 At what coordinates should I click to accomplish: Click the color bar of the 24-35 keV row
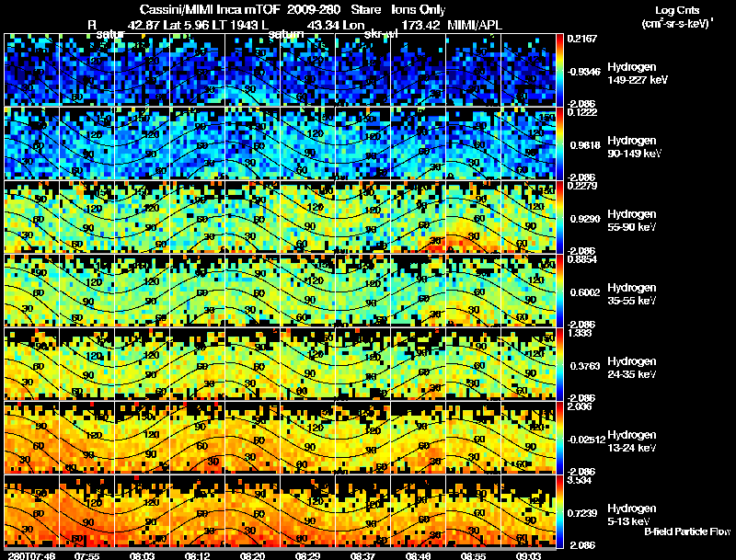tap(559, 364)
